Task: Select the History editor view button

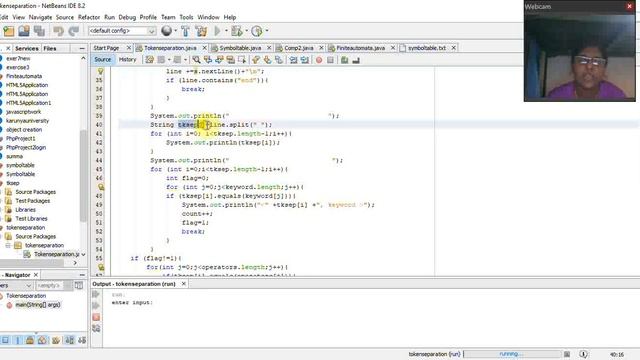Action: (x=127, y=60)
